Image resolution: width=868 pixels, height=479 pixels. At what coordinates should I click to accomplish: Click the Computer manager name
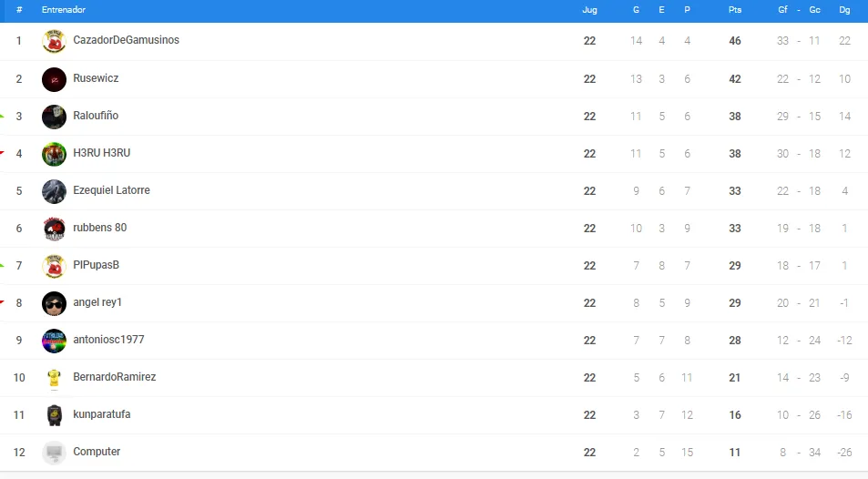pyautogui.click(x=97, y=452)
